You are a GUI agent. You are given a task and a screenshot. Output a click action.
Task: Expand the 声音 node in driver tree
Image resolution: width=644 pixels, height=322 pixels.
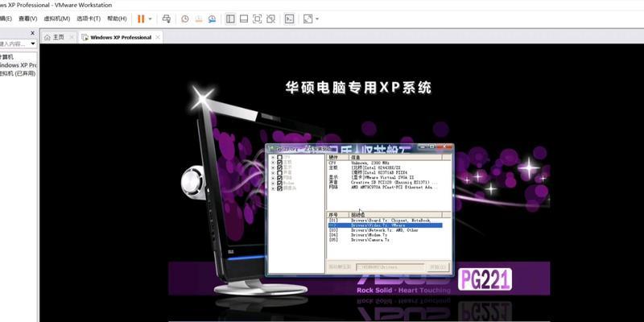point(273,172)
